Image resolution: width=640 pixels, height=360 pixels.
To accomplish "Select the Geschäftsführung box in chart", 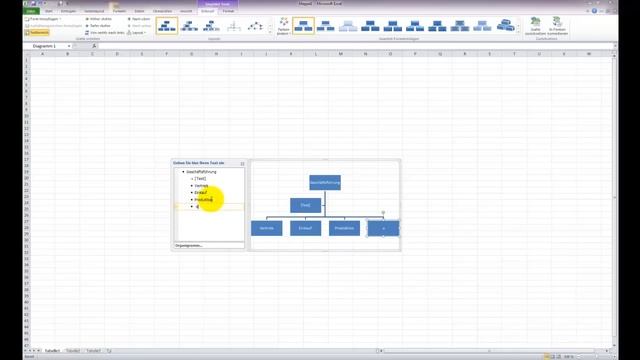I will (325, 182).
